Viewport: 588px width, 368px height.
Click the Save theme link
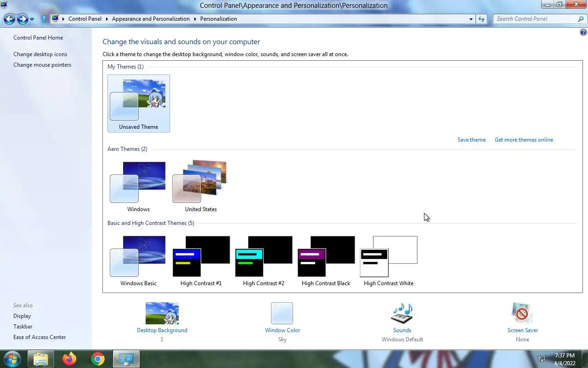pyautogui.click(x=471, y=140)
